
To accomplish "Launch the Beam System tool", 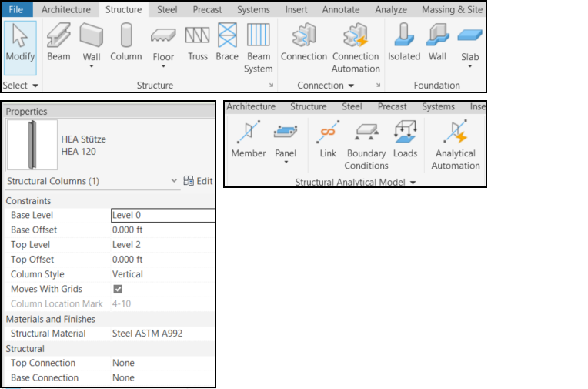I will click(x=259, y=48).
